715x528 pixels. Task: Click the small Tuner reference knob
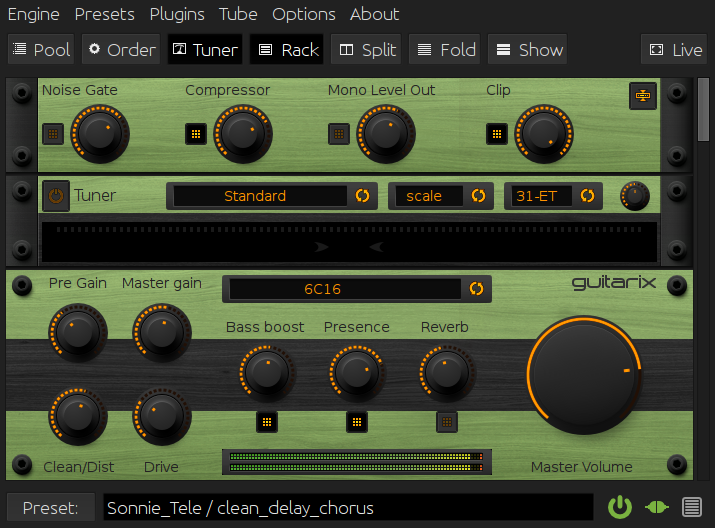[x=635, y=196]
